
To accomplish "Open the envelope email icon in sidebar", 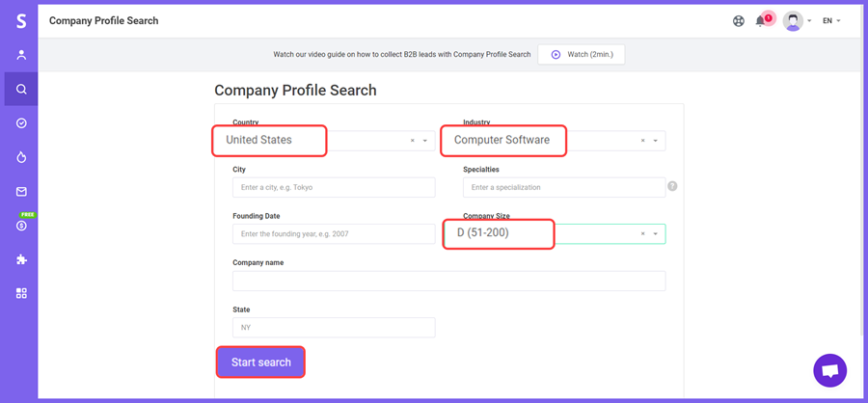I will pos(21,192).
